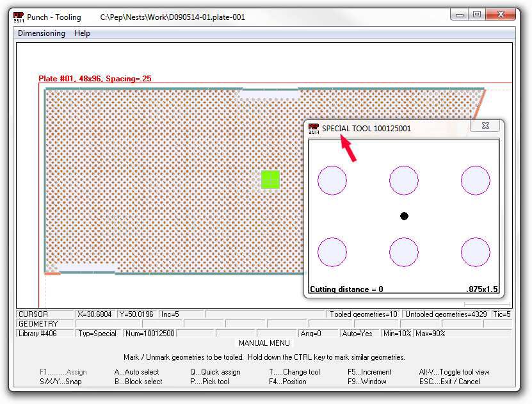
Task: Click the top-middle punch circle in preview
Action: 404,180
